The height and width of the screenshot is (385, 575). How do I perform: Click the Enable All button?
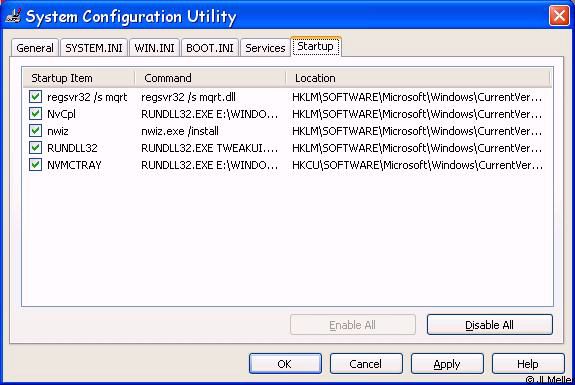coord(352,325)
